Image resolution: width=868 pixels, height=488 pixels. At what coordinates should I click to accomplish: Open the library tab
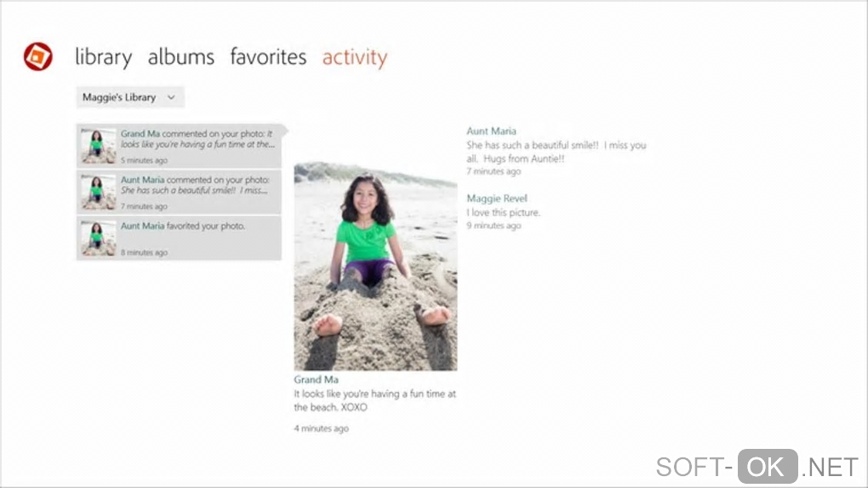click(104, 57)
